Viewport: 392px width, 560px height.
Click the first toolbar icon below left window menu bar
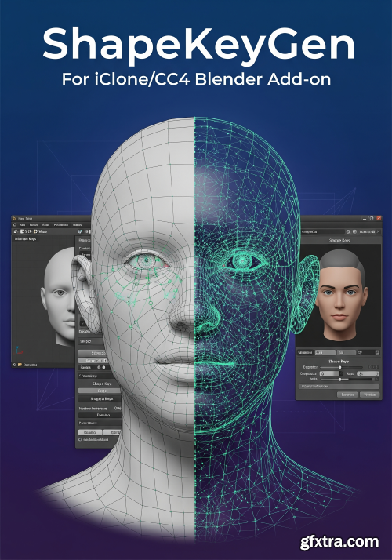click(x=16, y=231)
